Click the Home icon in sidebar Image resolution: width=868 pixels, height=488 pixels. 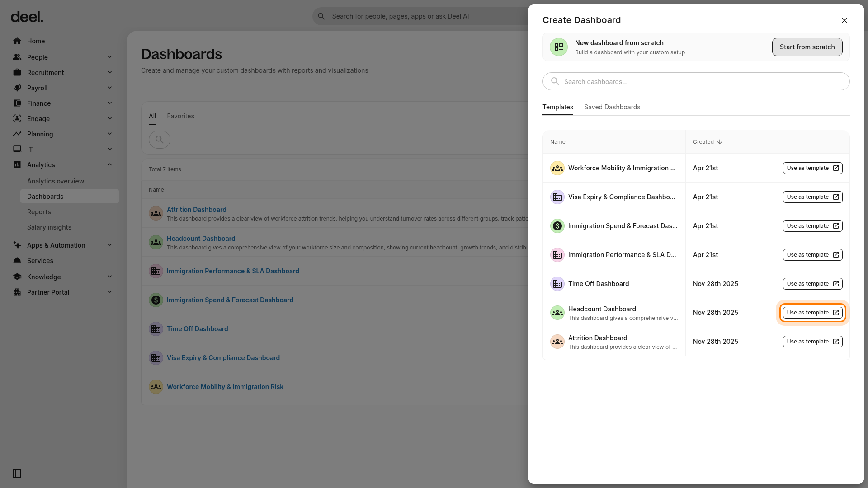coord(17,41)
